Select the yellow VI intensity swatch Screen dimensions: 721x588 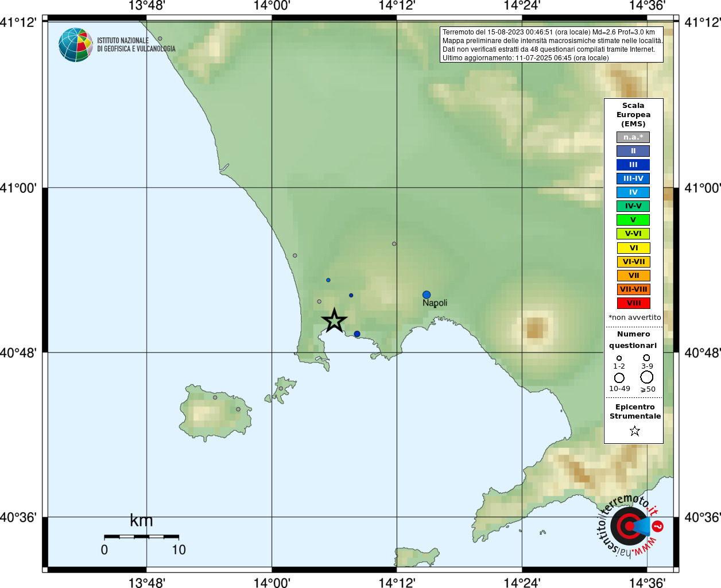(634, 248)
